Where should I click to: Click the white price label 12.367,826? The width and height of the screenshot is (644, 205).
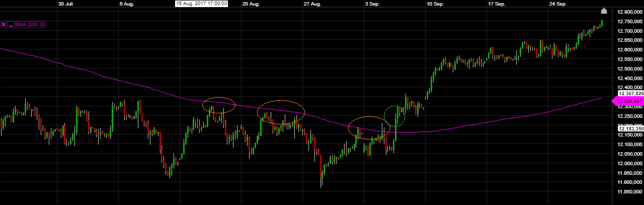(630, 94)
